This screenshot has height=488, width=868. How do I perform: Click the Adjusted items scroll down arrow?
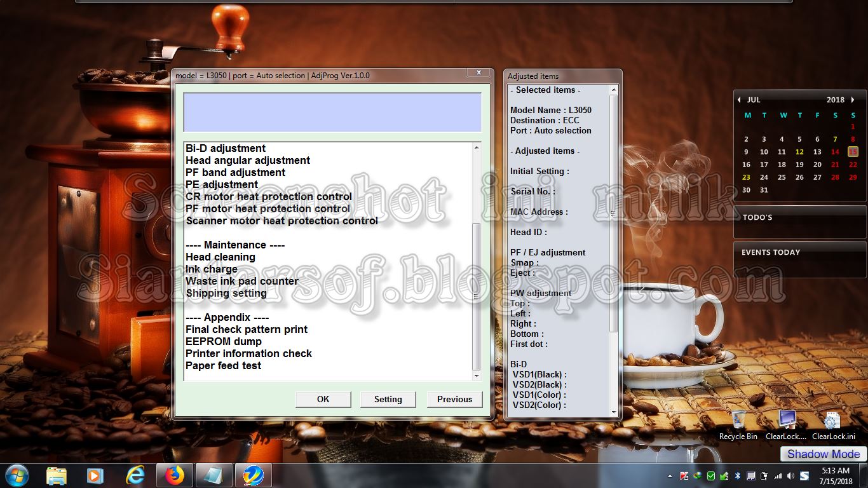[x=614, y=412]
